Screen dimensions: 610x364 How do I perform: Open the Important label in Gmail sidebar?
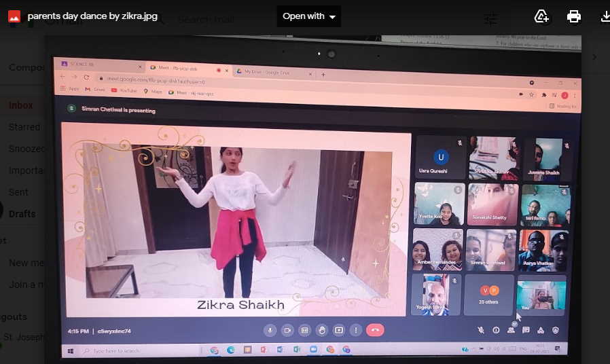coord(26,170)
